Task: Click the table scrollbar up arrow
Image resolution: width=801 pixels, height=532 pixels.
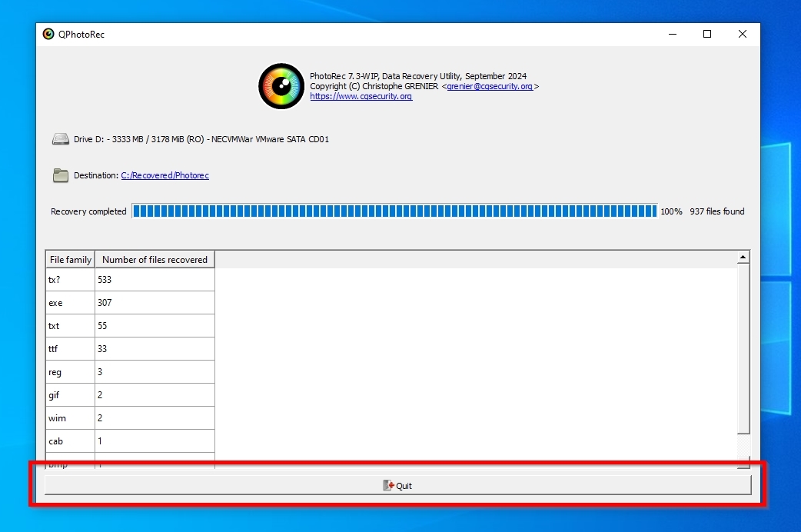Action: pyautogui.click(x=743, y=257)
